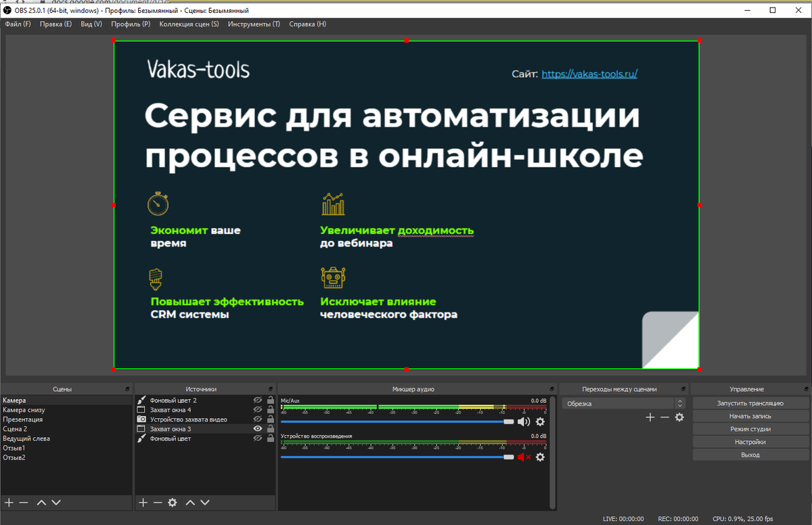812x525 pixels.
Task: Open source properties via the gear icon
Action: pyautogui.click(x=173, y=503)
